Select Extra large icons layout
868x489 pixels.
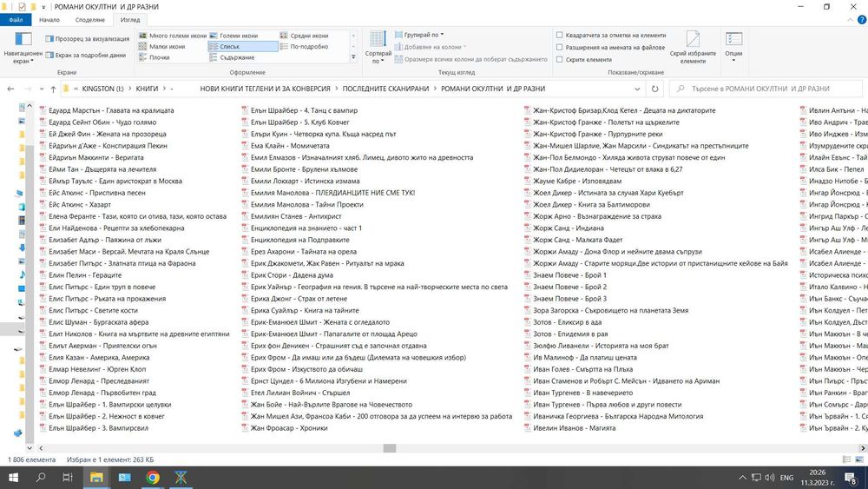click(x=172, y=36)
